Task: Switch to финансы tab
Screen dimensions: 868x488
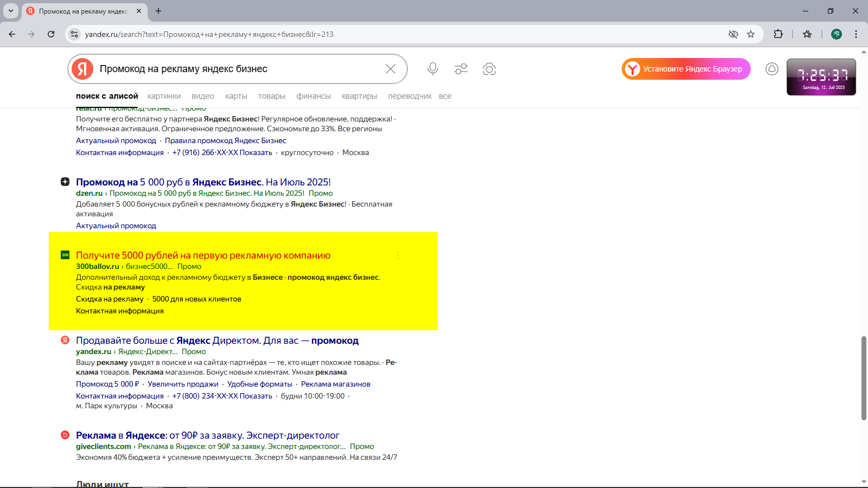Action: [x=314, y=96]
